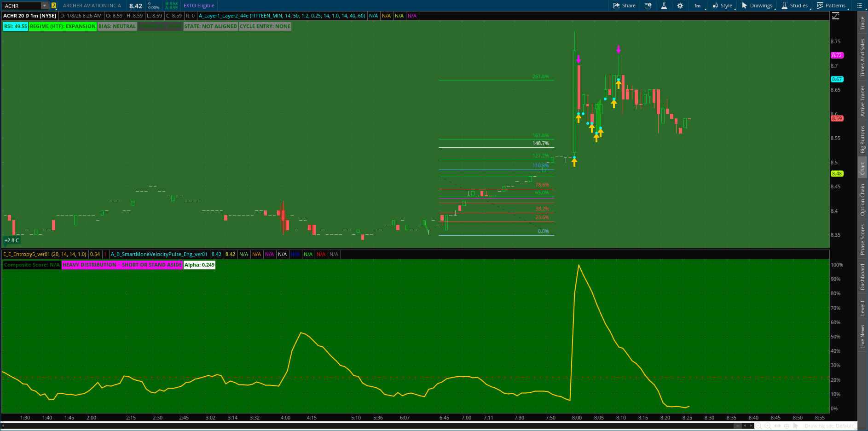868x431 pixels.
Task: Expand the Style dropdown menu
Action: (723, 6)
